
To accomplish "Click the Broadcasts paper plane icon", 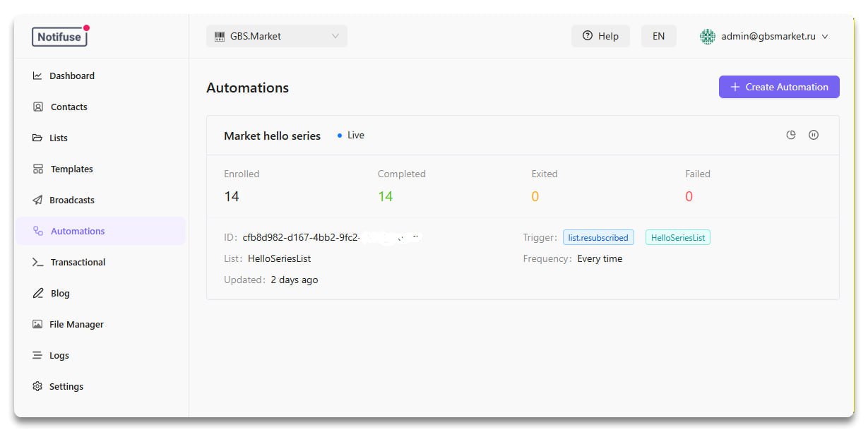I will click(x=37, y=200).
